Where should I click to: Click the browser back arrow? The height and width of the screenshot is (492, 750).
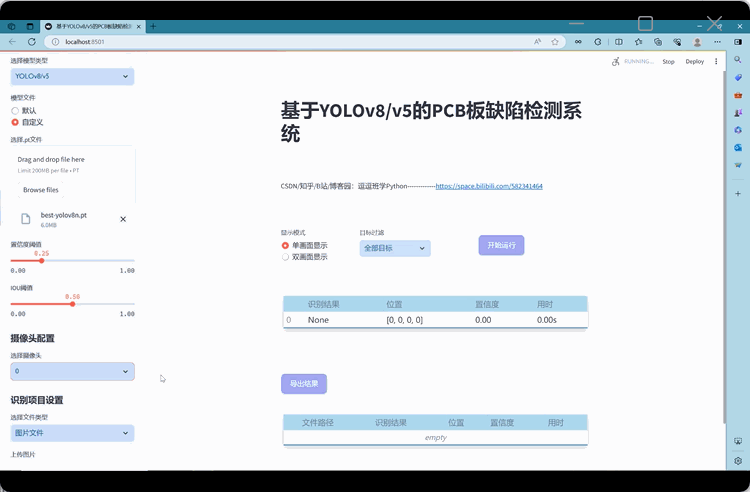[x=12, y=42]
